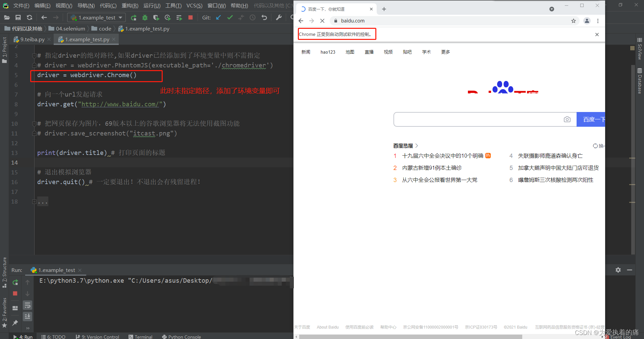Stop process in the Run panel
This screenshot has width=644, height=339.
[15, 293]
